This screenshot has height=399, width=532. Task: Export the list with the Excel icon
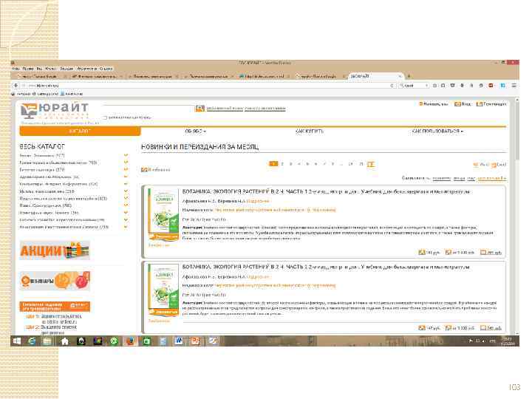494,165
